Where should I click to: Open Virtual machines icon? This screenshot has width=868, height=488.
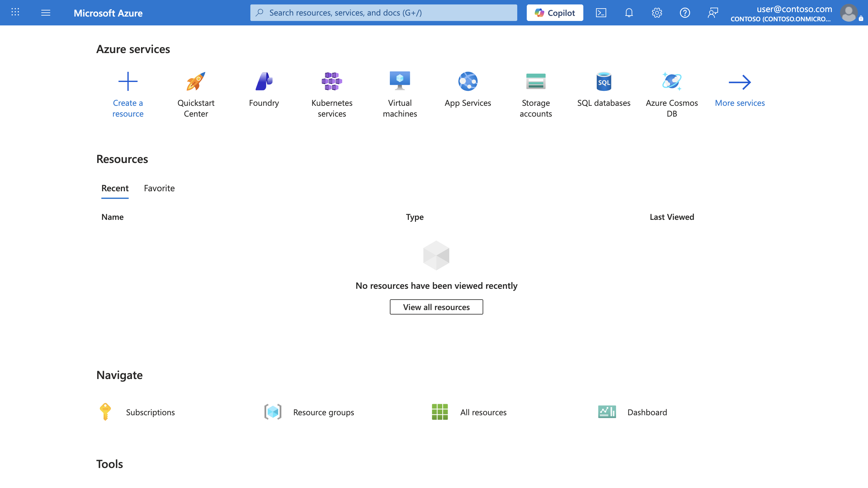400,81
